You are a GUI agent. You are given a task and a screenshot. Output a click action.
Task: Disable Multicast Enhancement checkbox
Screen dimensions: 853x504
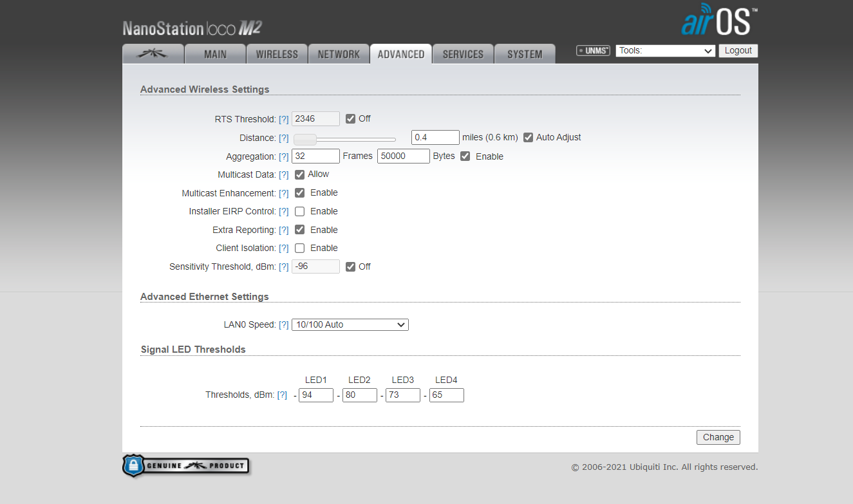[x=300, y=192]
